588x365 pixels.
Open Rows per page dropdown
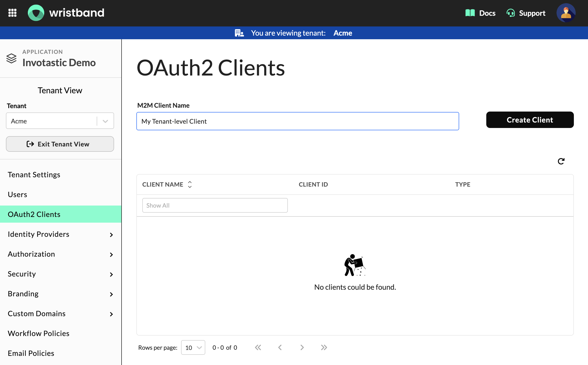193,347
